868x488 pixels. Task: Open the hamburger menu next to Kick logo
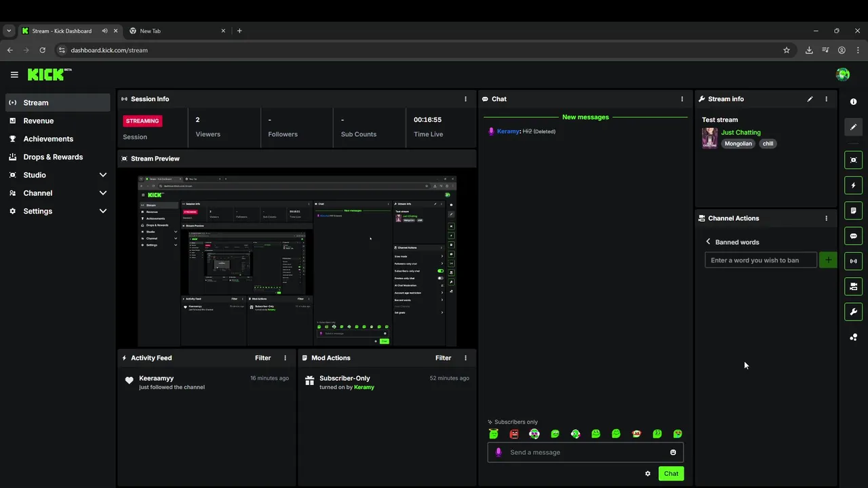pos(14,75)
